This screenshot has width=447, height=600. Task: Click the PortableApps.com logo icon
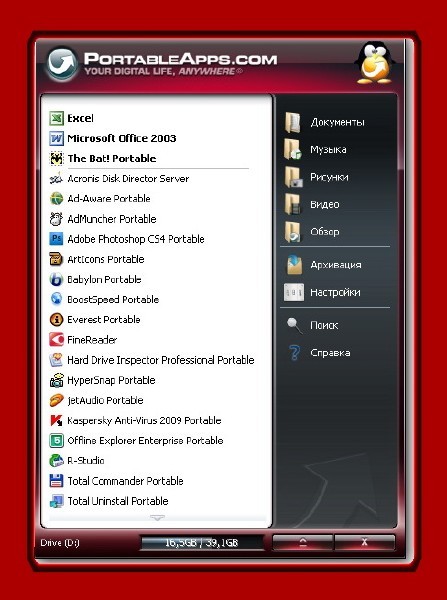[62, 64]
